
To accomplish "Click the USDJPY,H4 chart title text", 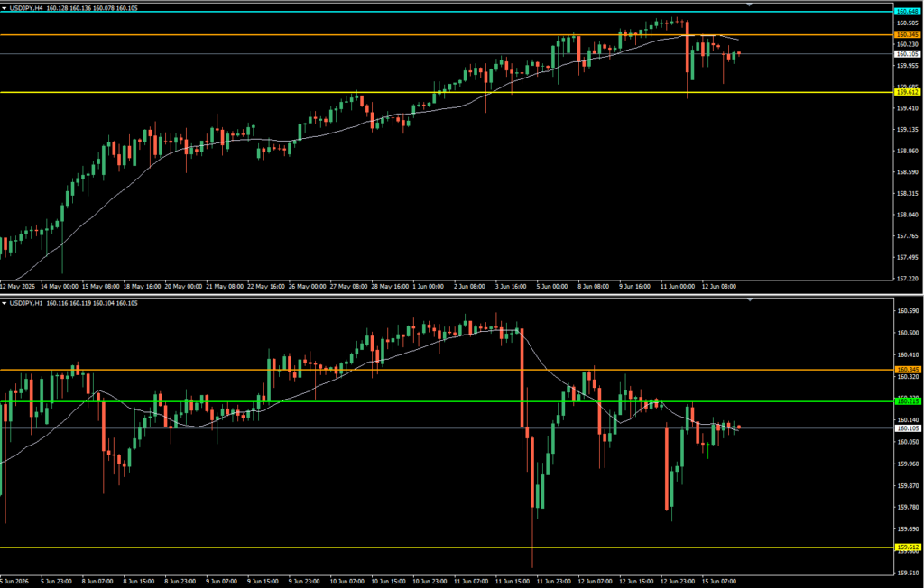I will [x=24, y=8].
